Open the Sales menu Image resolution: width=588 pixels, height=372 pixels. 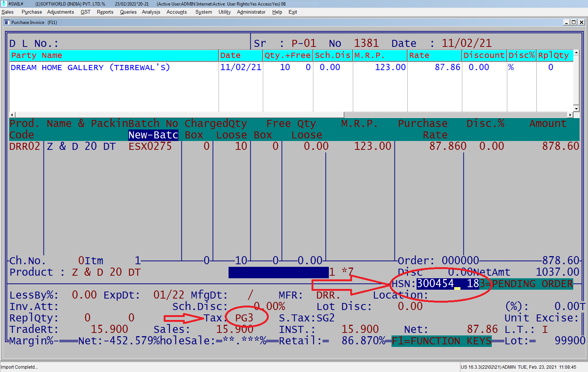(7, 12)
